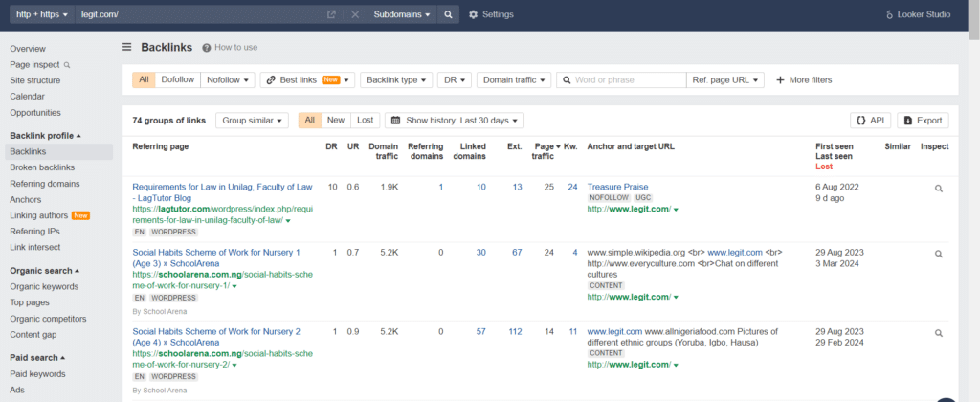Image resolution: width=980 pixels, height=402 pixels.
Task: Open Social Habits Nursery 2 page link
Action: point(216,337)
